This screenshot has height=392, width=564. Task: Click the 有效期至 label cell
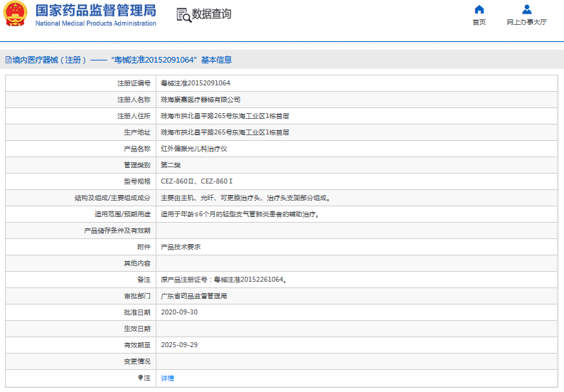(81, 345)
